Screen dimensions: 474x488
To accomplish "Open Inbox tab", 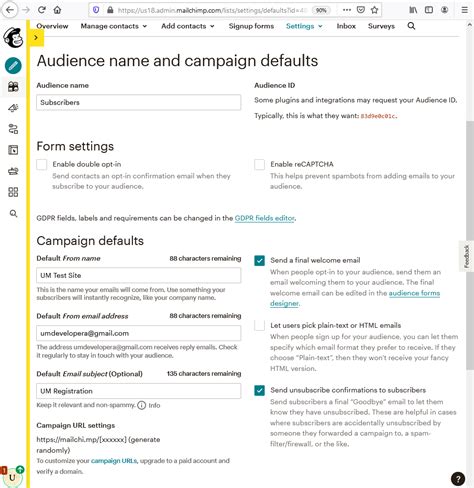I will (346, 26).
